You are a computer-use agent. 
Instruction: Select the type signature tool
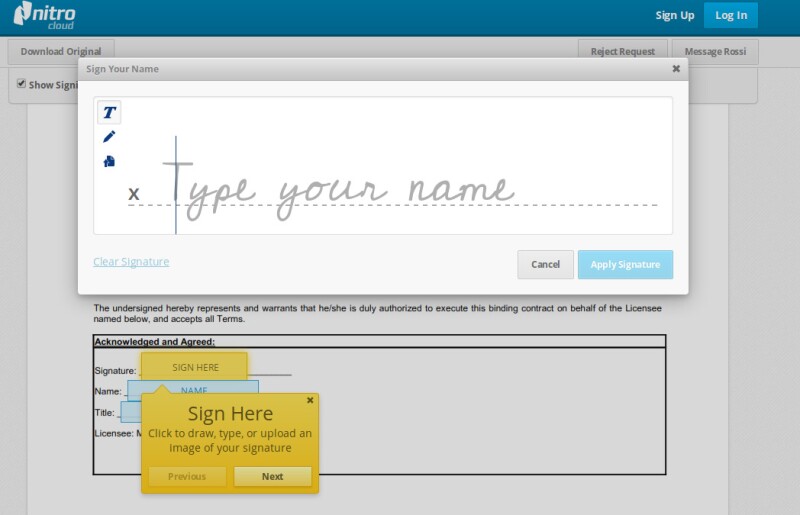point(109,112)
